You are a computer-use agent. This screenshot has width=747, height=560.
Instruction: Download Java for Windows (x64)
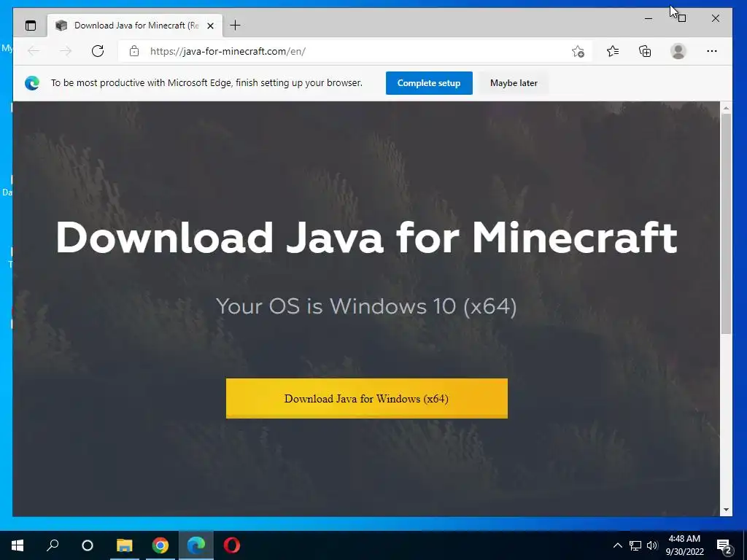pos(366,399)
